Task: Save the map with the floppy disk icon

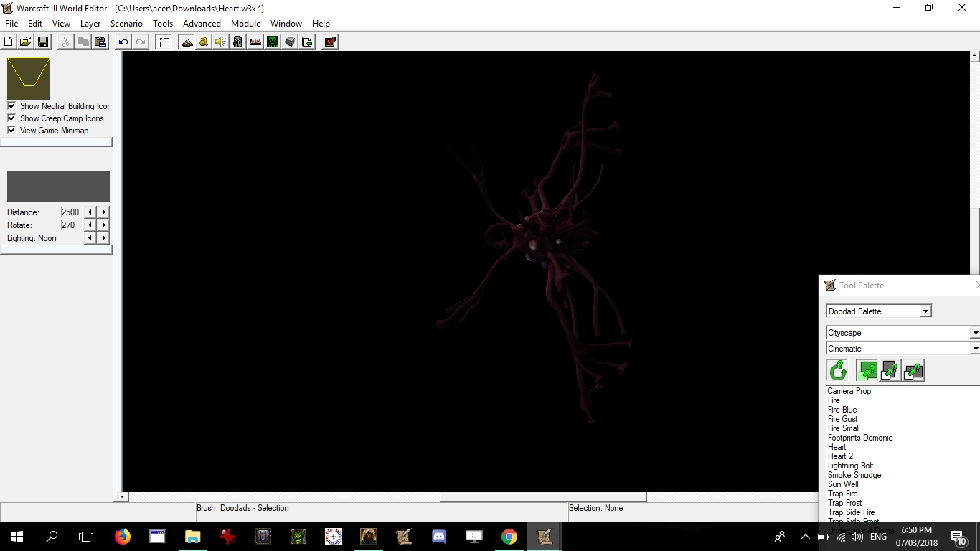Action: pyautogui.click(x=43, y=42)
